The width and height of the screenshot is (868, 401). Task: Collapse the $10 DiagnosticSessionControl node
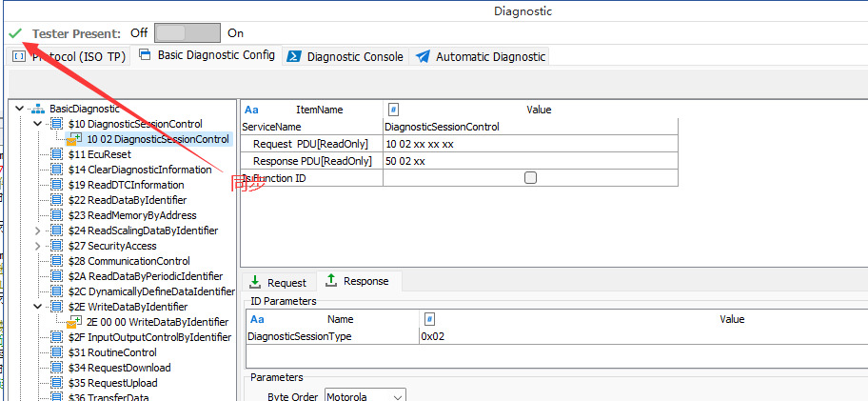click(x=38, y=124)
